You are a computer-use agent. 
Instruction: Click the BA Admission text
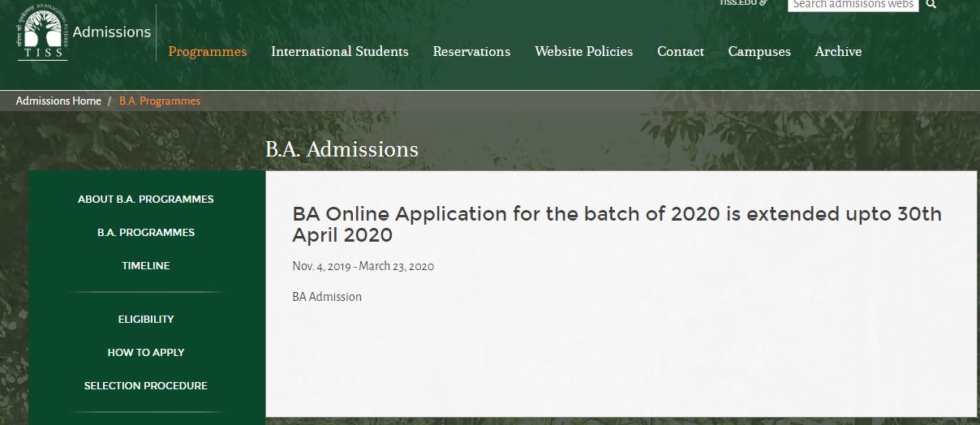327,297
